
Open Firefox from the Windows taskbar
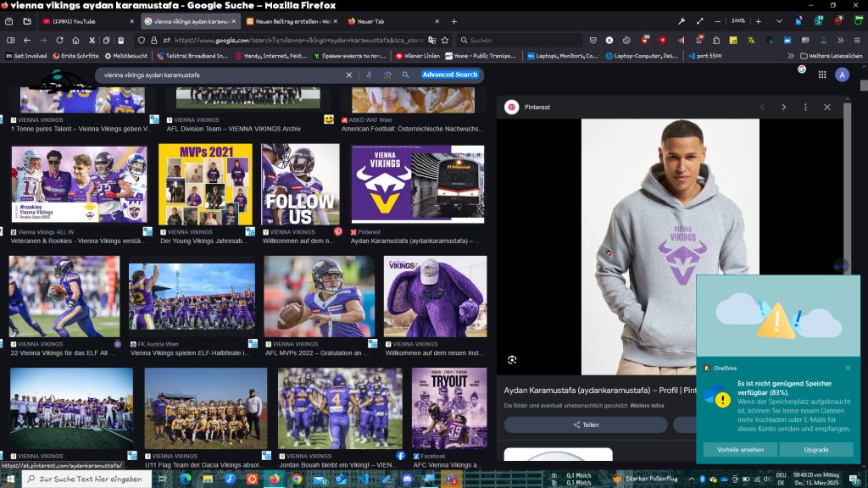pyautogui.click(x=274, y=479)
